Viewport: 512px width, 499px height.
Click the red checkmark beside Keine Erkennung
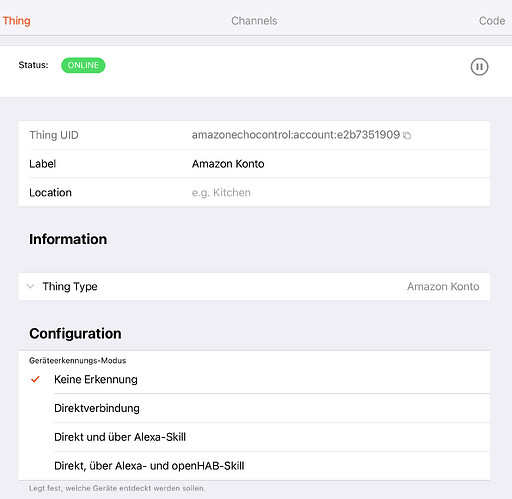35,379
